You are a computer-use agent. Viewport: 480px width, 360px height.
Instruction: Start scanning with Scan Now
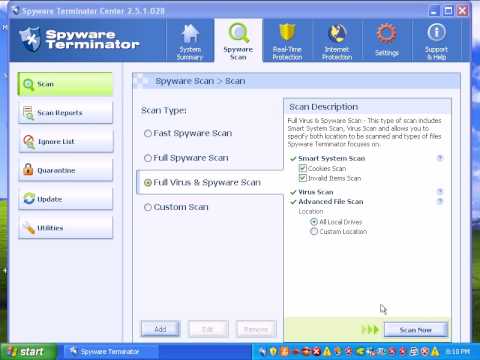pyautogui.click(x=416, y=330)
